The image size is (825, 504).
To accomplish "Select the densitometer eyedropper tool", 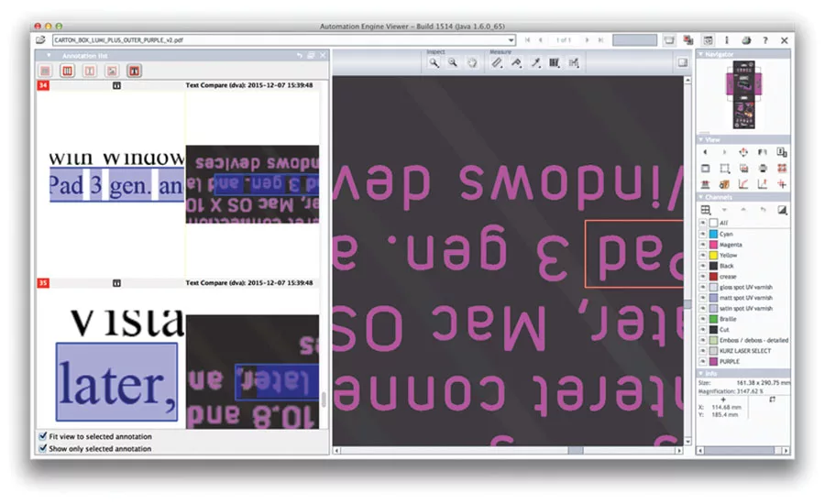I will pos(535,63).
